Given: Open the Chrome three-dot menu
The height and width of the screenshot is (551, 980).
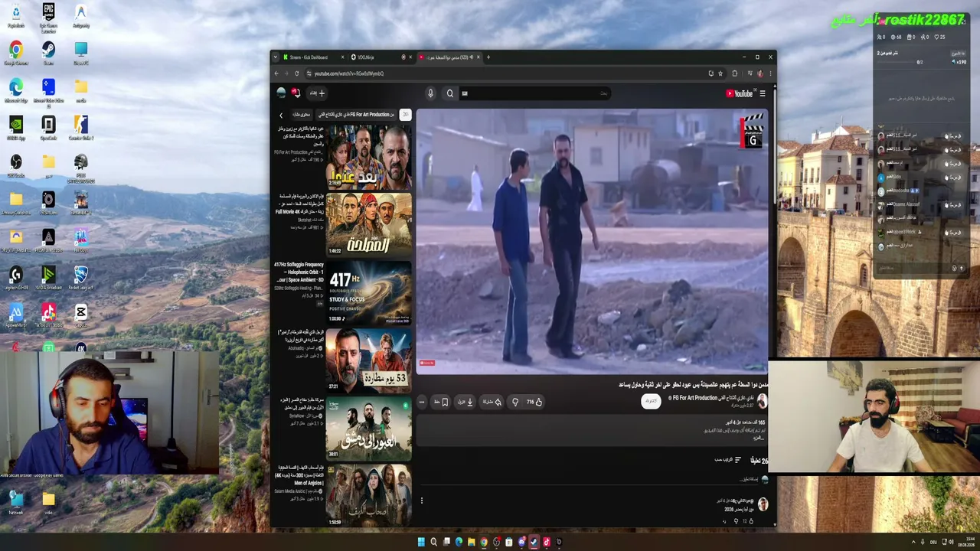Looking at the screenshot, I should [x=769, y=73].
